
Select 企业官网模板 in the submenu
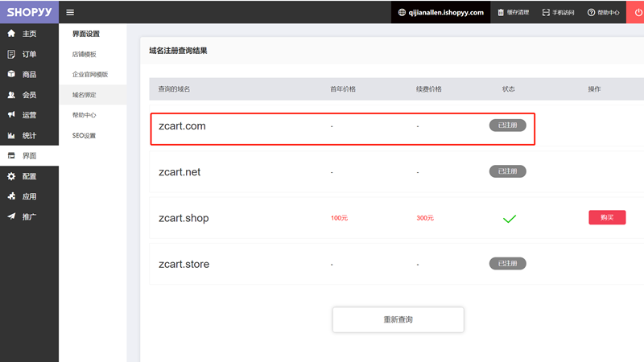point(89,74)
